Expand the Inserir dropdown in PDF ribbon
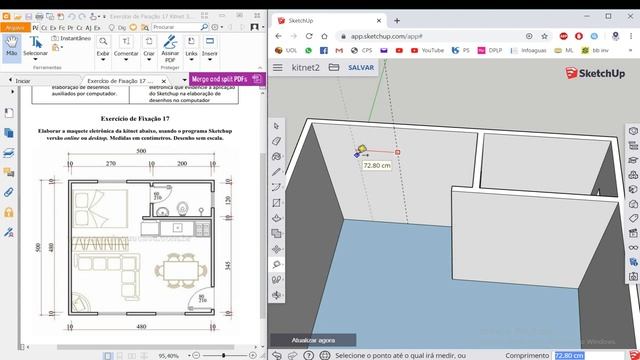This screenshot has height=360, width=640. point(209,60)
